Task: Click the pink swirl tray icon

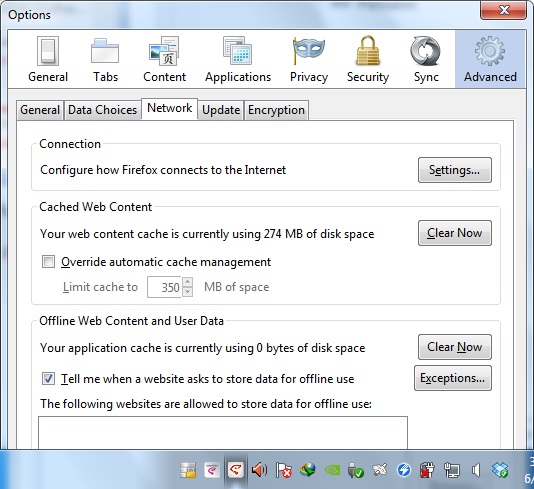Action: coord(212,471)
